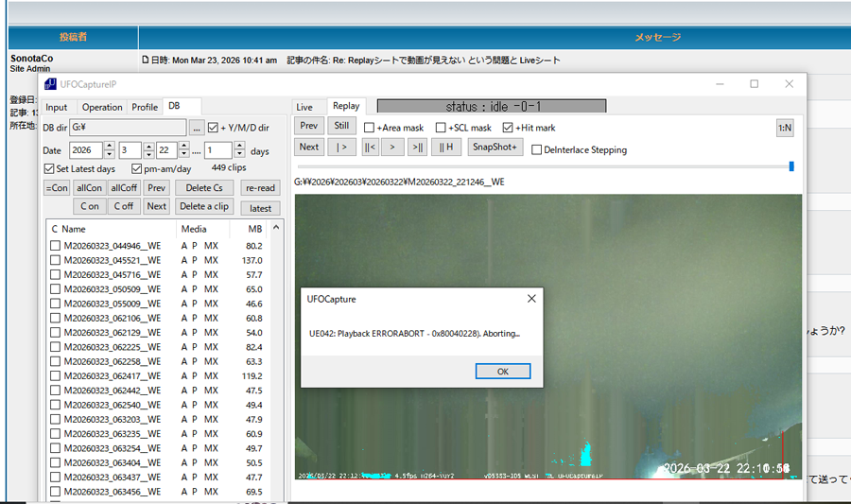The image size is (851, 504).
Task: Switch to the Input tab
Action: 57,108
